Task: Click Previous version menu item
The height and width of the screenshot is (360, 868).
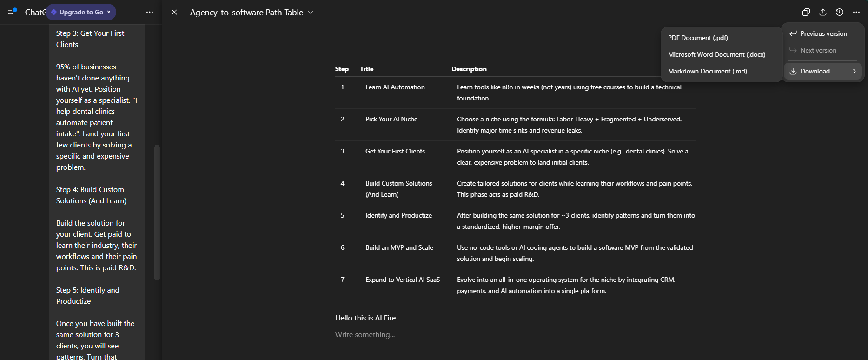Action: pos(823,33)
